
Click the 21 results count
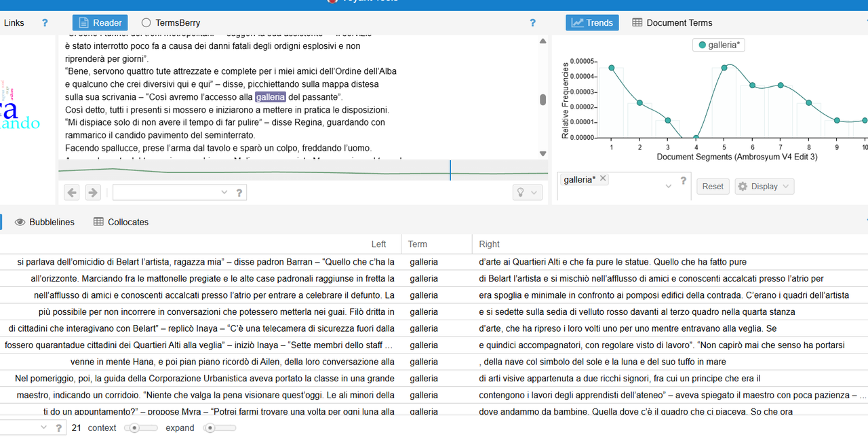[76, 428]
